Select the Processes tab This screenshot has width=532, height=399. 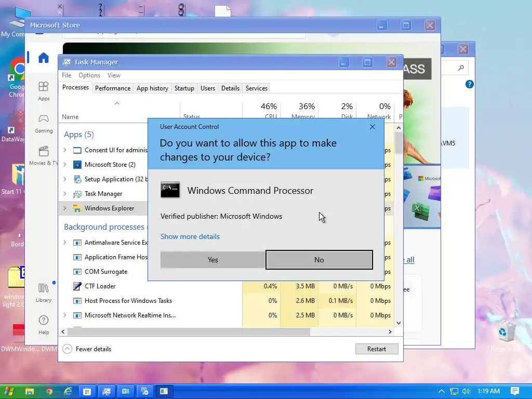tap(75, 87)
